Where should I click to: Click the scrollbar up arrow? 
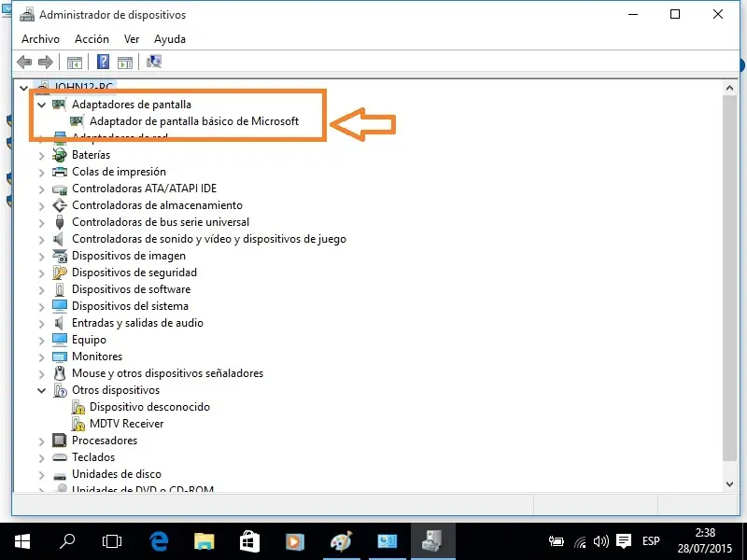[729, 88]
